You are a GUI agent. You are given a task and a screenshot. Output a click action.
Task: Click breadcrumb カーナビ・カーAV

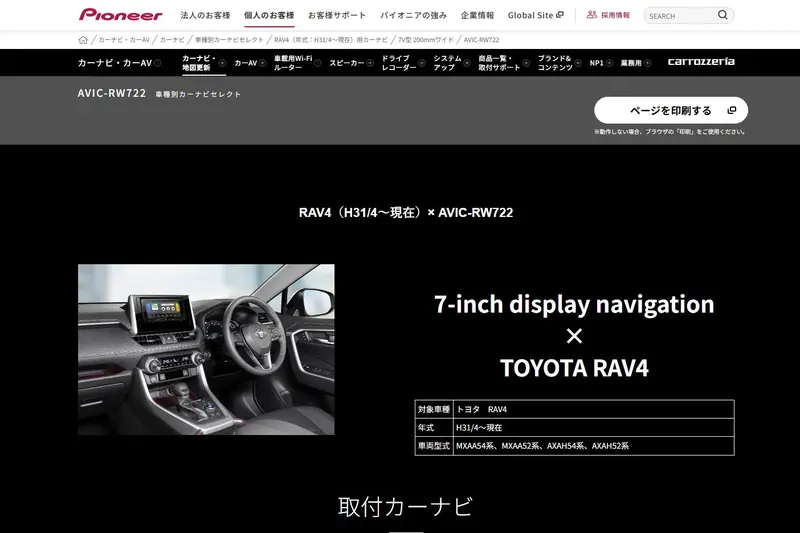(124, 40)
